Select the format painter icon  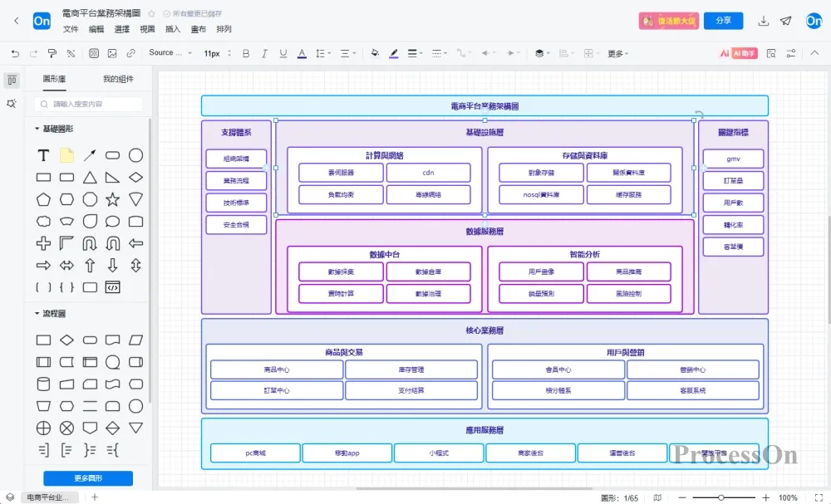point(52,53)
